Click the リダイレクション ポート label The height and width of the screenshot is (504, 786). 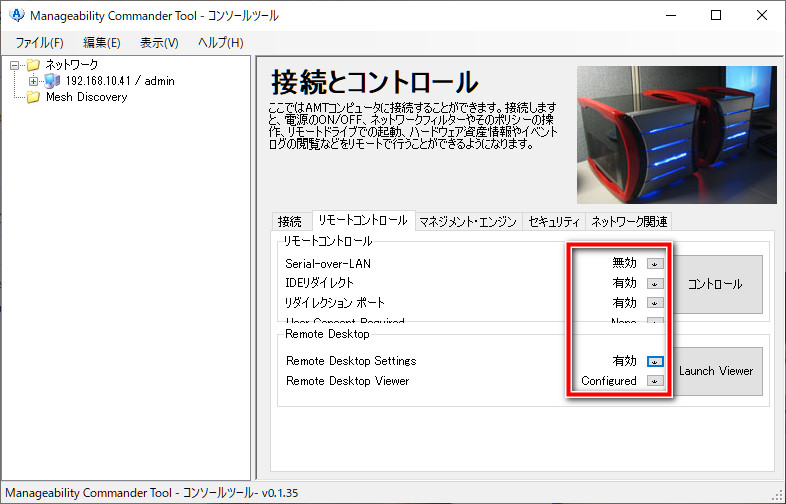[335, 303]
